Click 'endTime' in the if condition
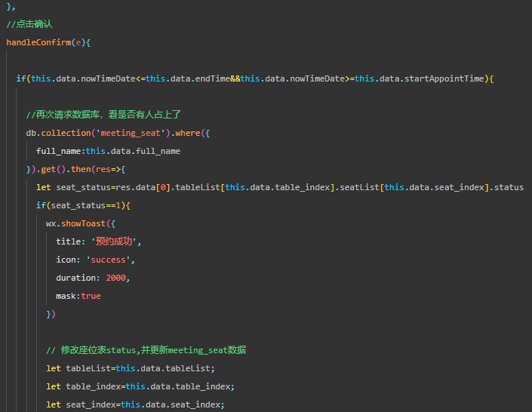 pyautogui.click(x=213, y=78)
